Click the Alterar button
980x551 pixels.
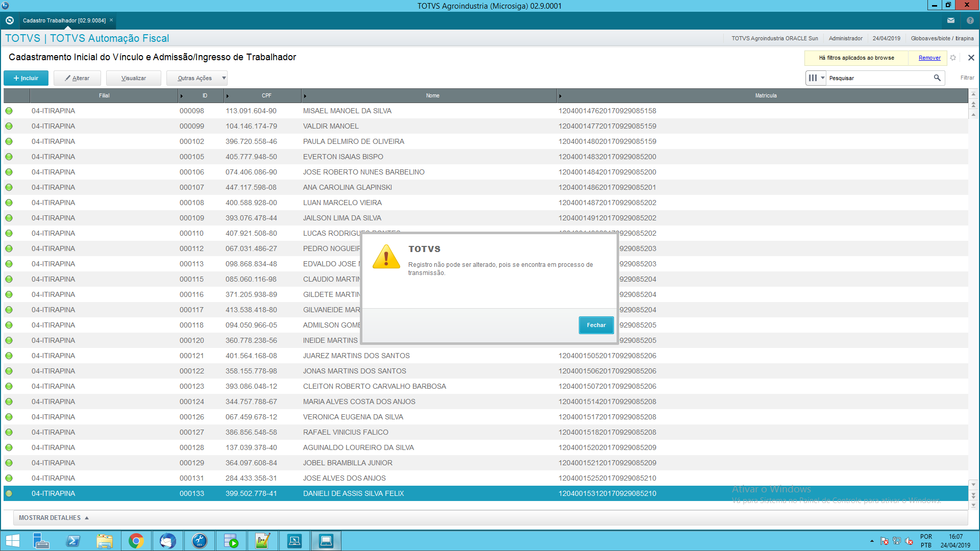click(77, 78)
